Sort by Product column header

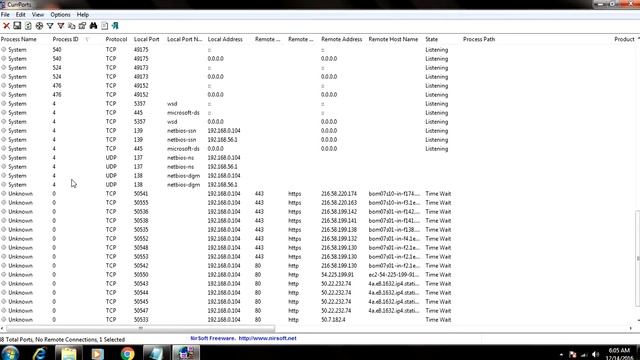click(624, 39)
